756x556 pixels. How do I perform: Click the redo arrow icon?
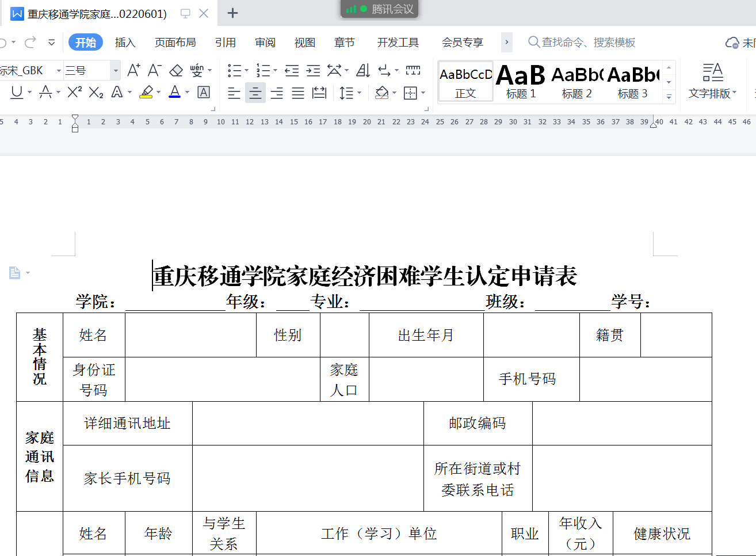[x=30, y=42]
